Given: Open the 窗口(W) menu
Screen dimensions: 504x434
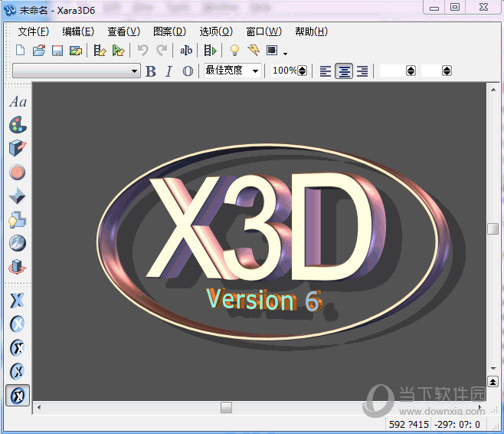Looking at the screenshot, I should click(264, 31).
